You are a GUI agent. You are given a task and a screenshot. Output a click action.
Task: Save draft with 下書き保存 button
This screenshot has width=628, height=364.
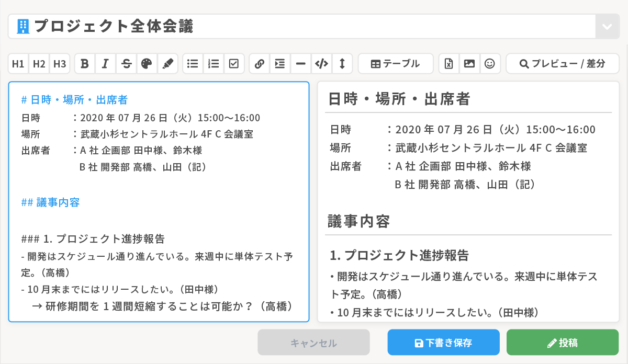[443, 343]
